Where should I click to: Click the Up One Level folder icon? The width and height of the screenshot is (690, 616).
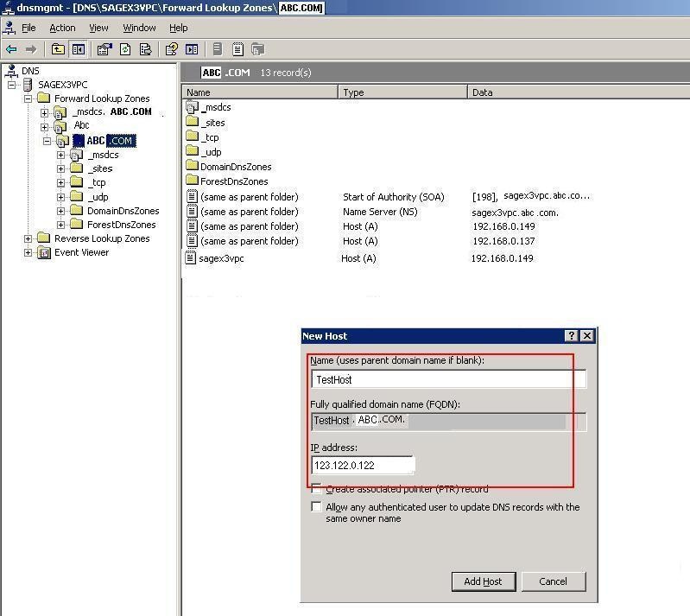58,49
